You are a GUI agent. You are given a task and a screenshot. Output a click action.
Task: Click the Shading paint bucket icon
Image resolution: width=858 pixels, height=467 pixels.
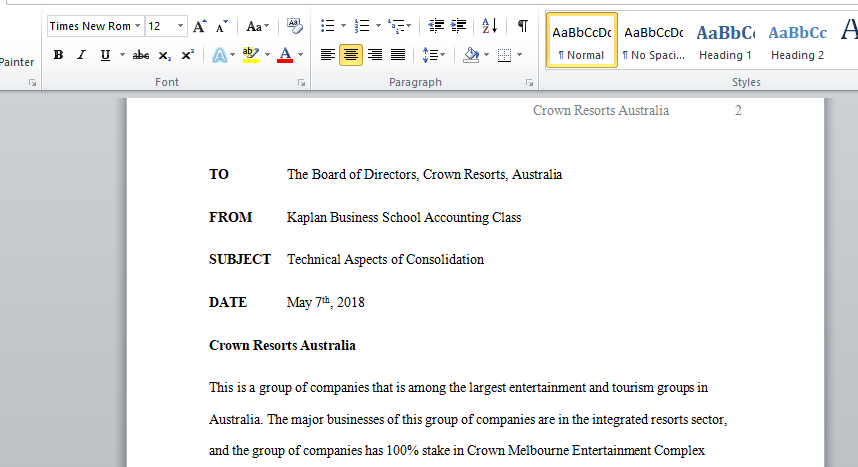click(471, 55)
